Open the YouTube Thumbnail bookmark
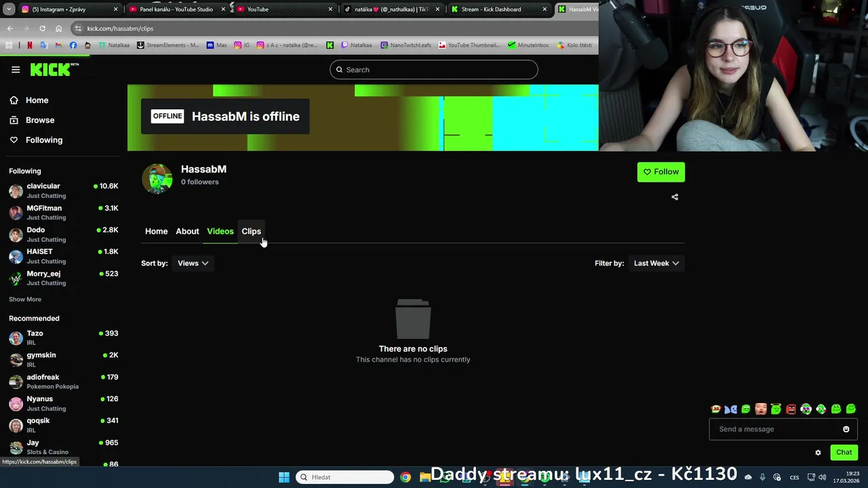 [470, 45]
